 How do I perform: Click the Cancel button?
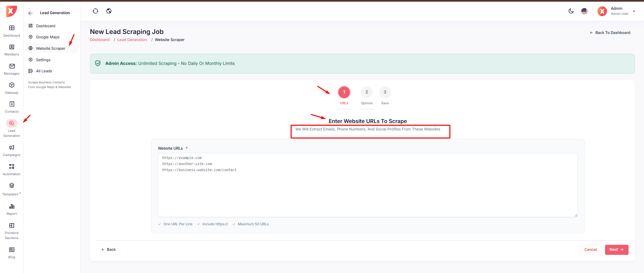[590, 249]
